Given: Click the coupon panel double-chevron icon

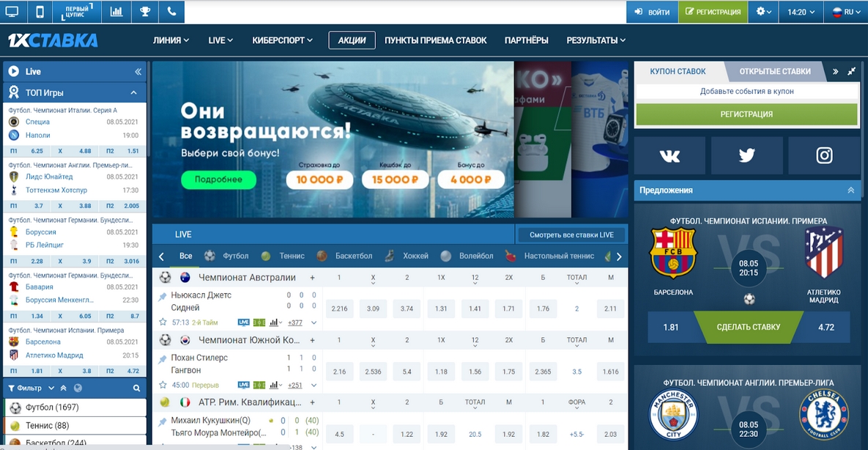Looking at the screenshot, I should coord(835,72).
